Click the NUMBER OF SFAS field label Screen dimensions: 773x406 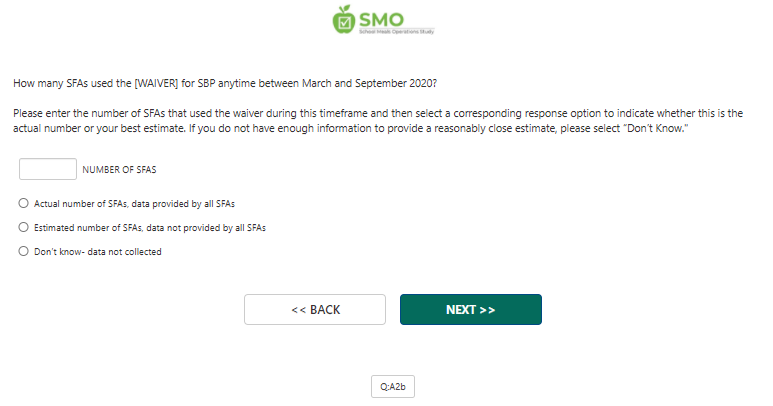[x=119, y=170]
